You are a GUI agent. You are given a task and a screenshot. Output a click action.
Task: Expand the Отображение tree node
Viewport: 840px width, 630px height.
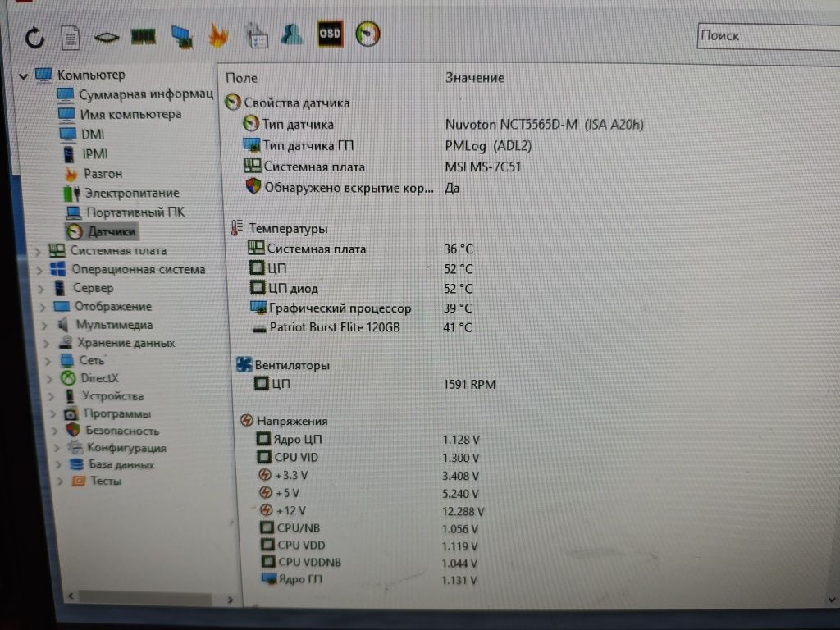tap(43, 307)
